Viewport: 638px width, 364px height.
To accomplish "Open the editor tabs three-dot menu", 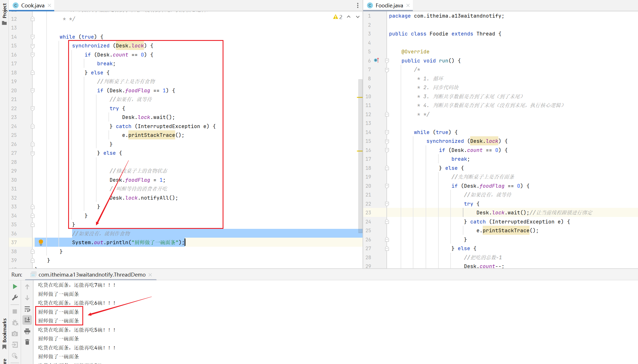I will [358, 5].
